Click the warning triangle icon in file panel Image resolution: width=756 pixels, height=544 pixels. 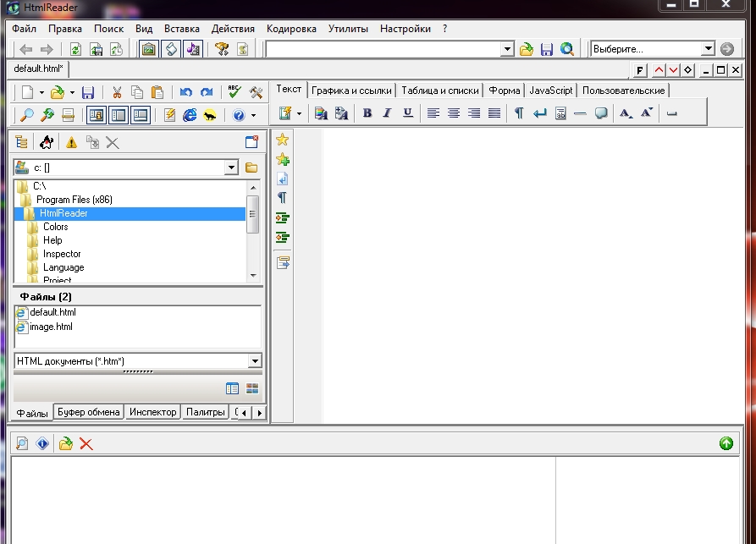click(71, 143)
